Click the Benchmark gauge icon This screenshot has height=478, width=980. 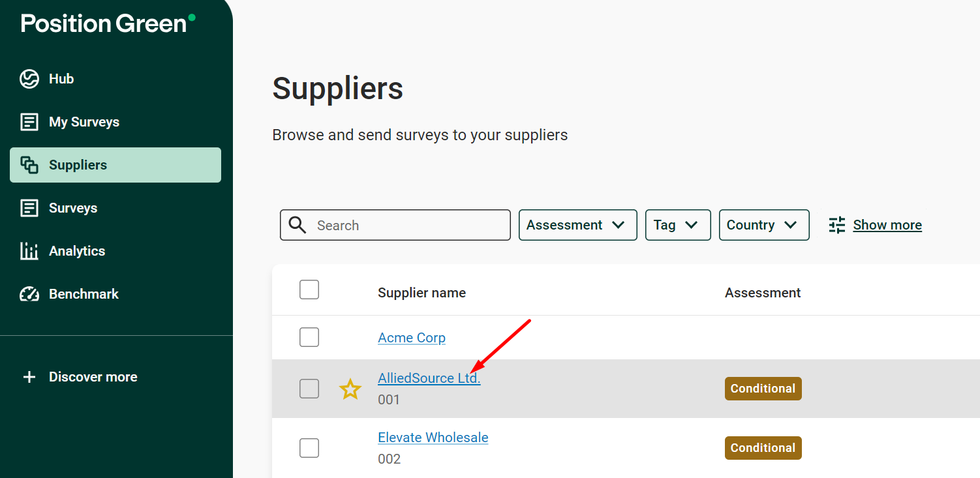tap(29, 294)
